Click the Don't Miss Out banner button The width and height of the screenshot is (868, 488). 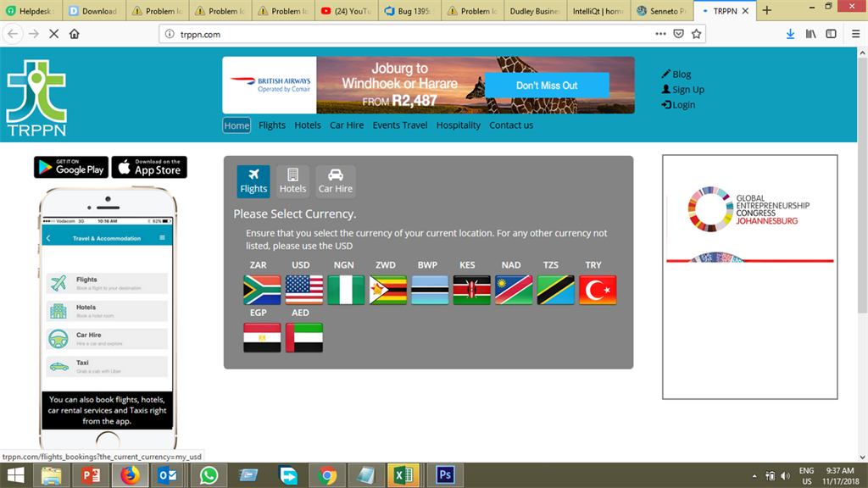pos(547,86)
